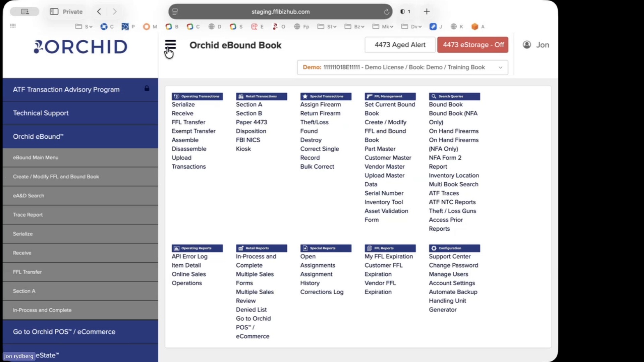Click the Special Transactions star icon
Screen dimensions: 644x362
point(305,96)
